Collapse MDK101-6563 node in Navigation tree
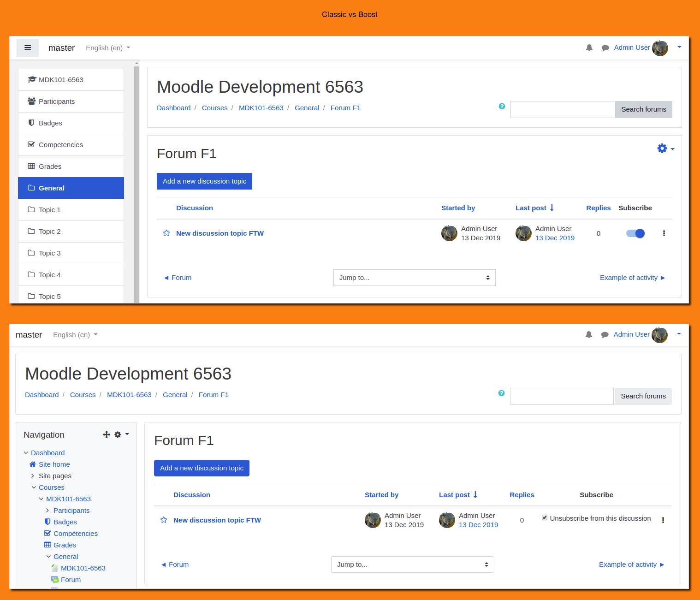The width and height of the screenshot is (700, 600). pos(41,499)
